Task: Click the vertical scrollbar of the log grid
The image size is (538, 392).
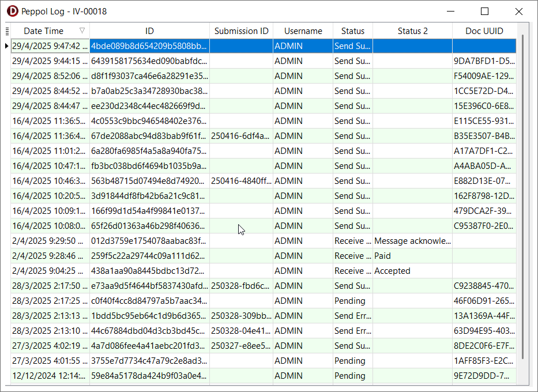Action: point(523,196)
